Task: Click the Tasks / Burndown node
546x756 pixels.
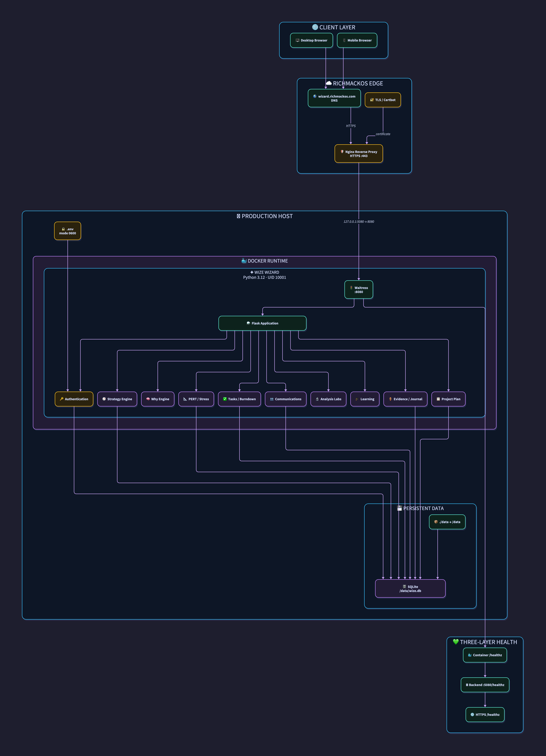Action: tap(239, 399)
